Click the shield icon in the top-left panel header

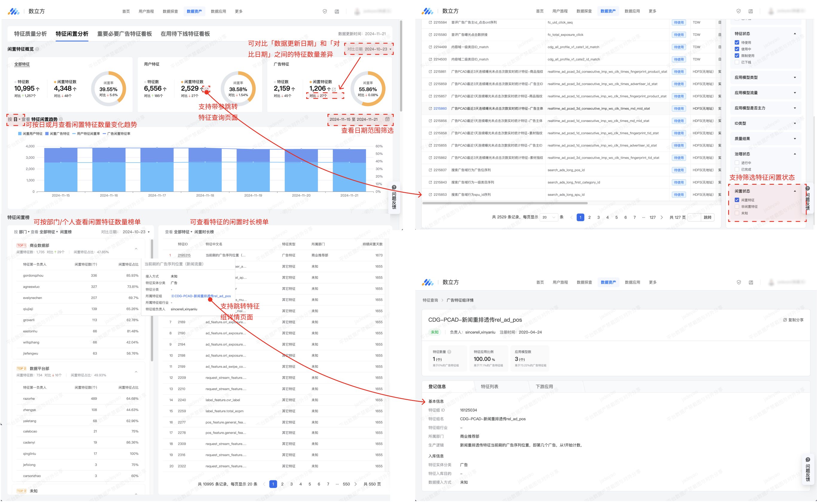(x=324, y=11)
